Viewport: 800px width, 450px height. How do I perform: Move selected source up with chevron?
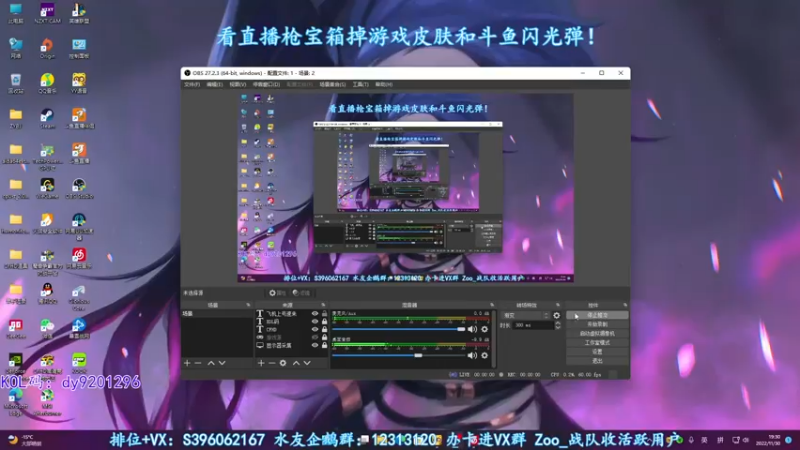click(x=296, y=363)
